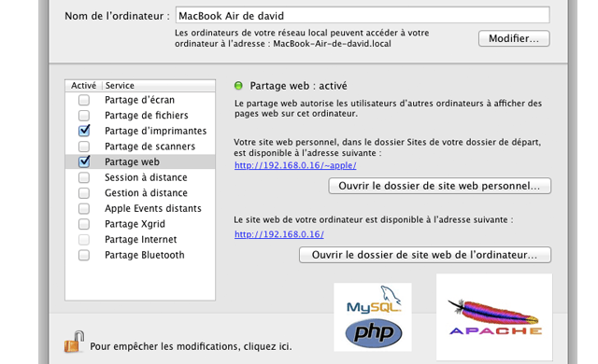Open the computer website folder button

coord(425,255)
